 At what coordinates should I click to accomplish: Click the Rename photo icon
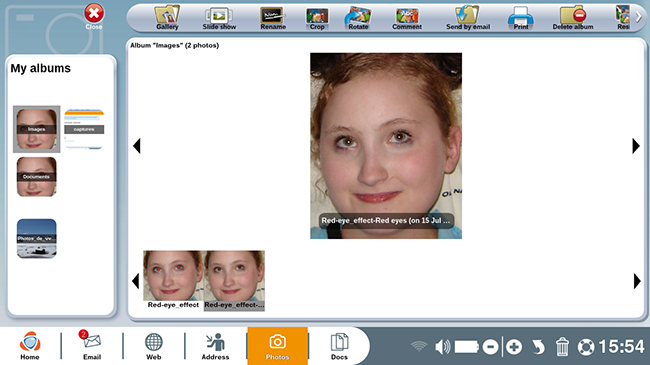pos(273,18)
